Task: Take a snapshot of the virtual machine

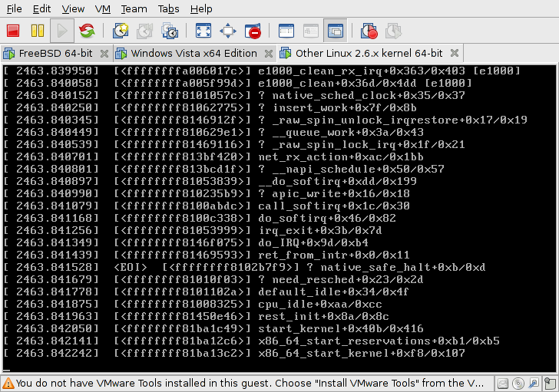Action: click(x=121, y=31)
